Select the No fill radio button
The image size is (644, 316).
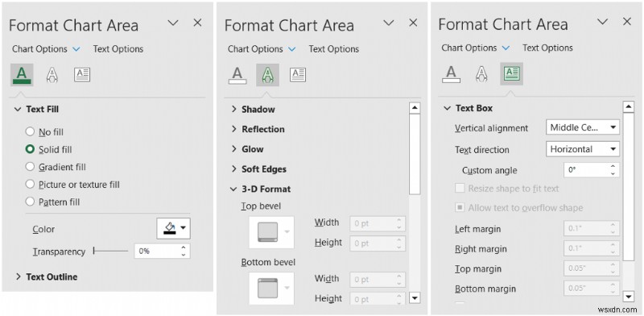30,131
